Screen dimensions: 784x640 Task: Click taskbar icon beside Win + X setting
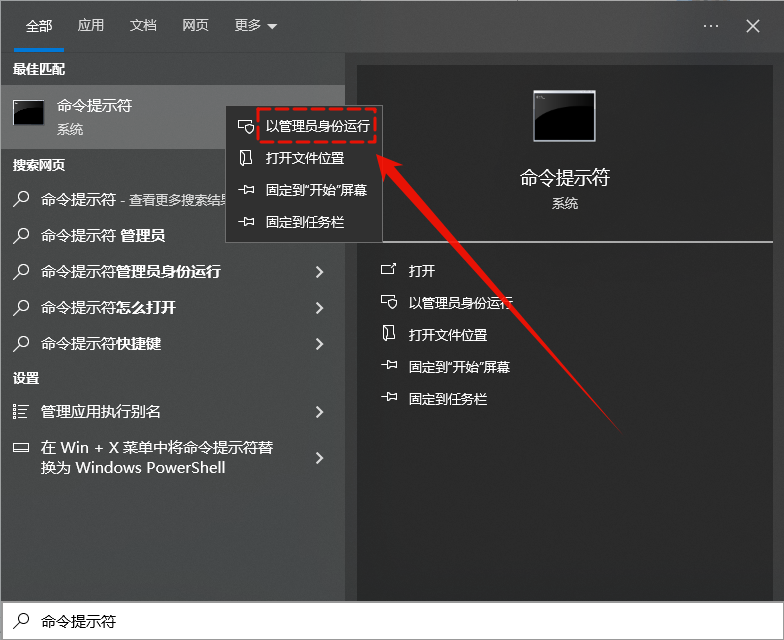tap(20, 448)
